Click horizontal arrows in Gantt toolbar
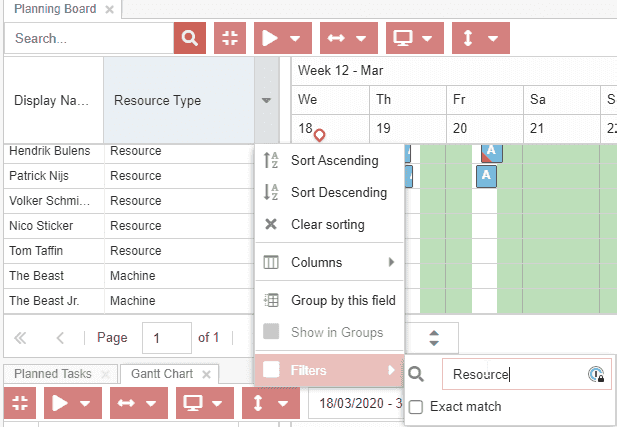The image size is (617, 427). 126,403
